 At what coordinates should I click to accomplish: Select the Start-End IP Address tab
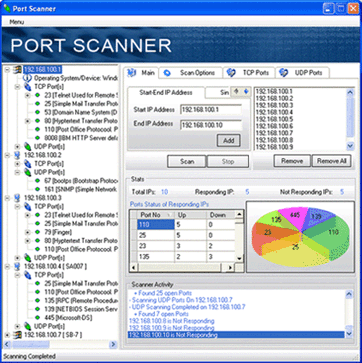pyautogui.click(x=166, y=93)
